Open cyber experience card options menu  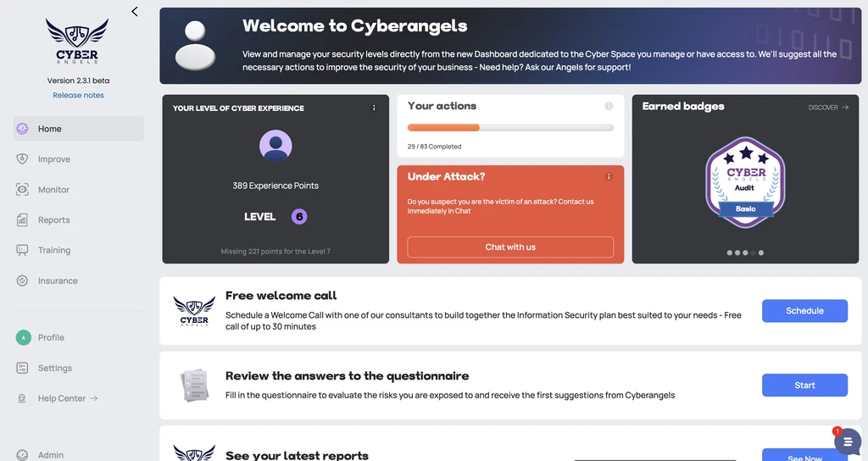tap(374, 108)
